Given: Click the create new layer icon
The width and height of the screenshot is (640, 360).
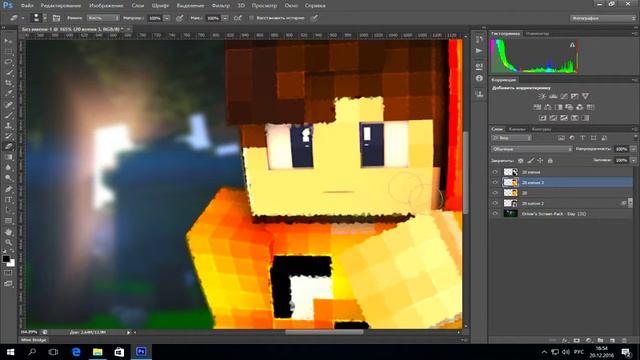Looking at the screenshot, I should (x=612, y=340).
